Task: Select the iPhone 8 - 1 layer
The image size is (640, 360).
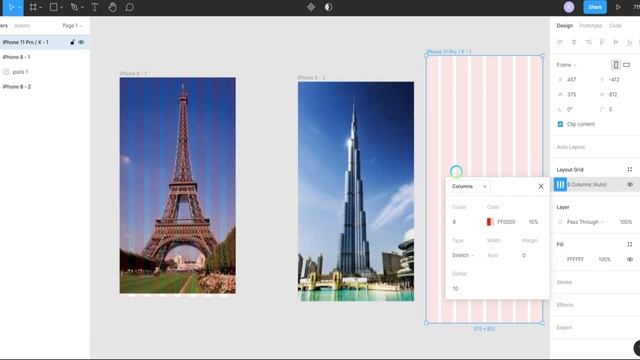Action: tap(45, 57)
